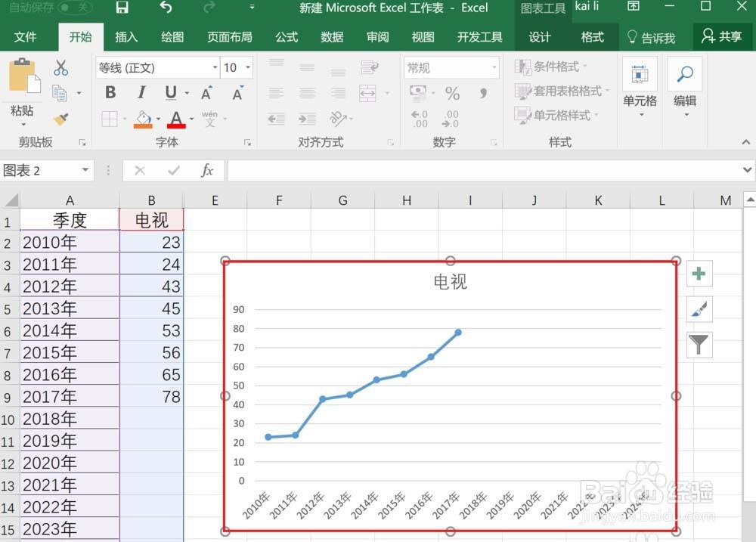Open the 设计 chart tools tab
Viewport: 756px width, 542px height.
[540, 37]
